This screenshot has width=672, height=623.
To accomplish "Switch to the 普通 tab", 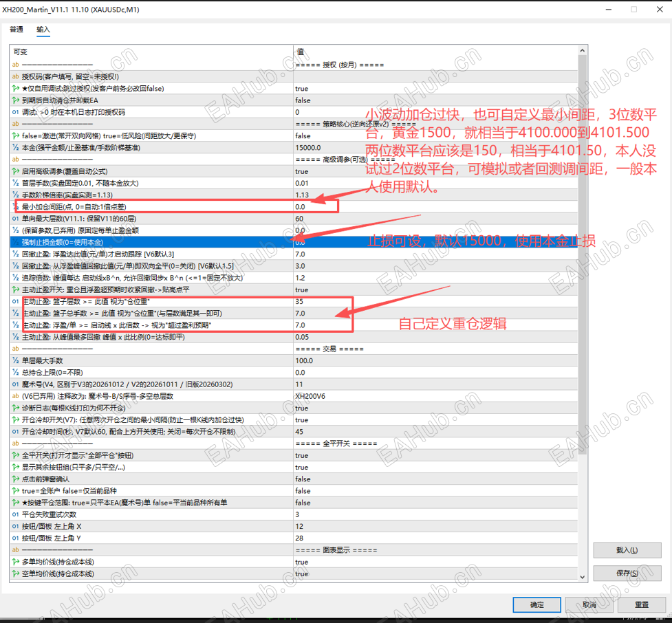I will (x=17, y=30).
